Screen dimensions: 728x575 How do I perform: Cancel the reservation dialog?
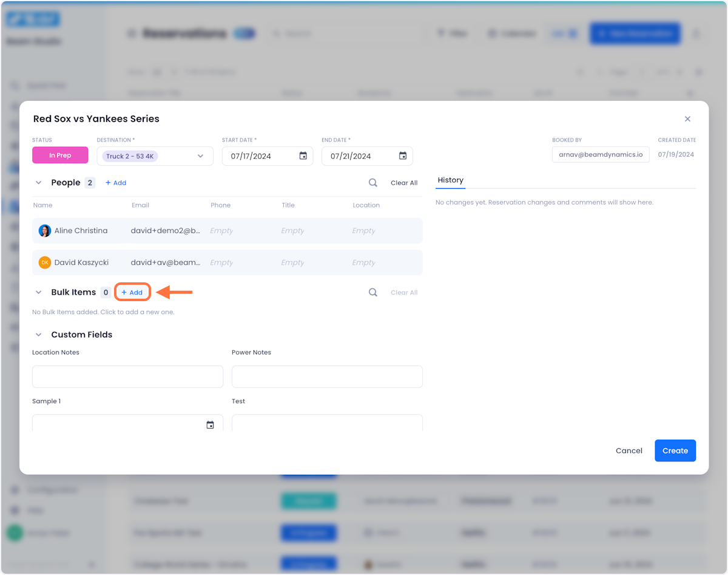(629, 451)
